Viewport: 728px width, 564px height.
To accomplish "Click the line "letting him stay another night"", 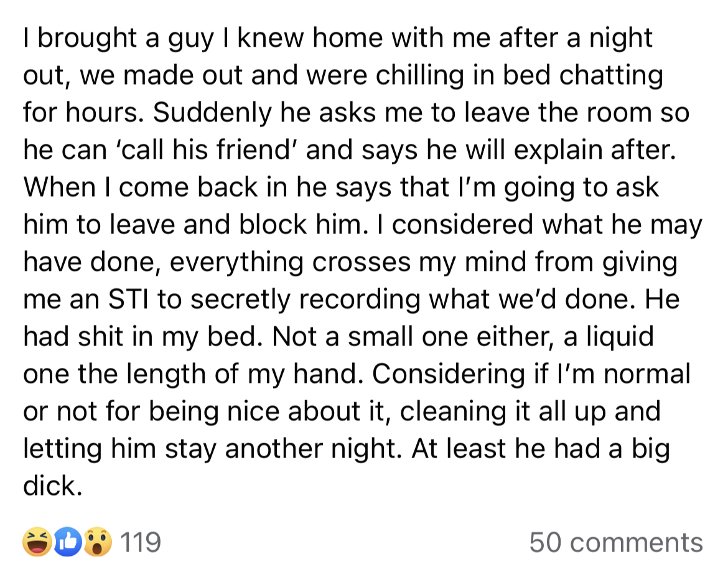I will pos(213,449).
